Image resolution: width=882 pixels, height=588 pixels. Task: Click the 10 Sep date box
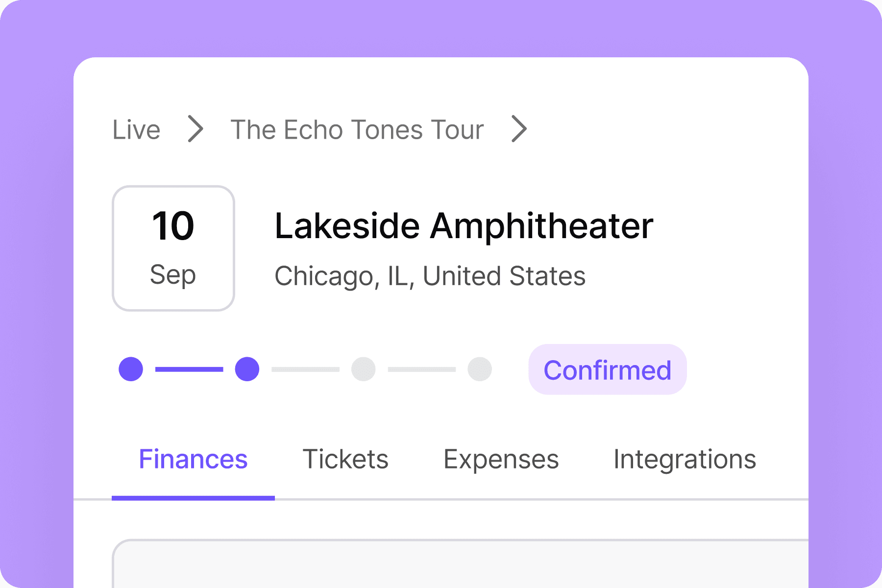point(173,248)
